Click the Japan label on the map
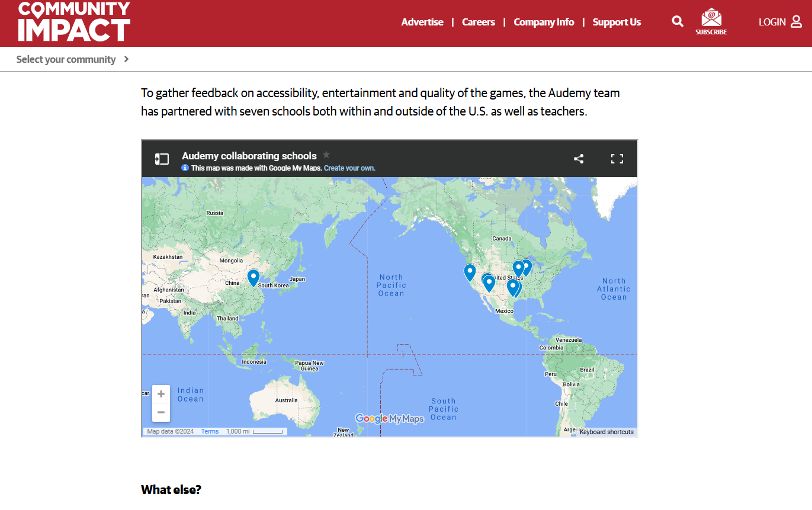 [297, 279]
